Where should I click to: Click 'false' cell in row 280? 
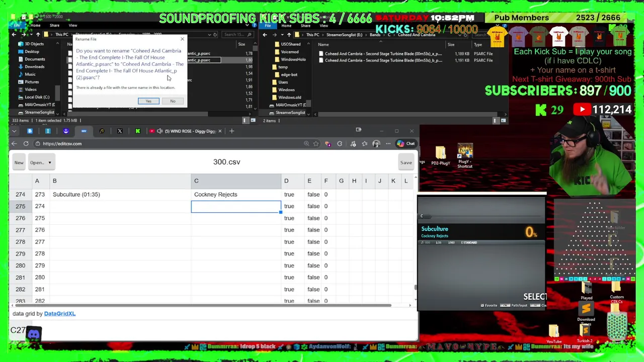pyautogui.click(x=313, y=265)
